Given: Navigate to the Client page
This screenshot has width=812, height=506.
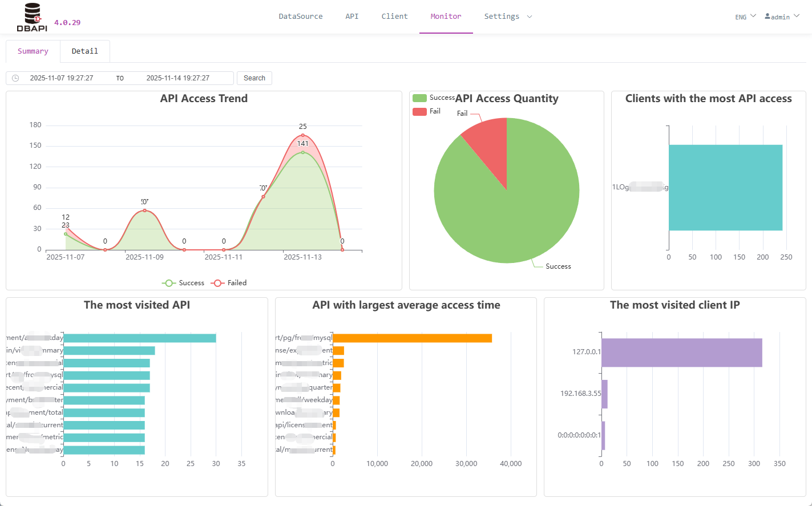Looking at the screenshot, I should pos(394,17).
